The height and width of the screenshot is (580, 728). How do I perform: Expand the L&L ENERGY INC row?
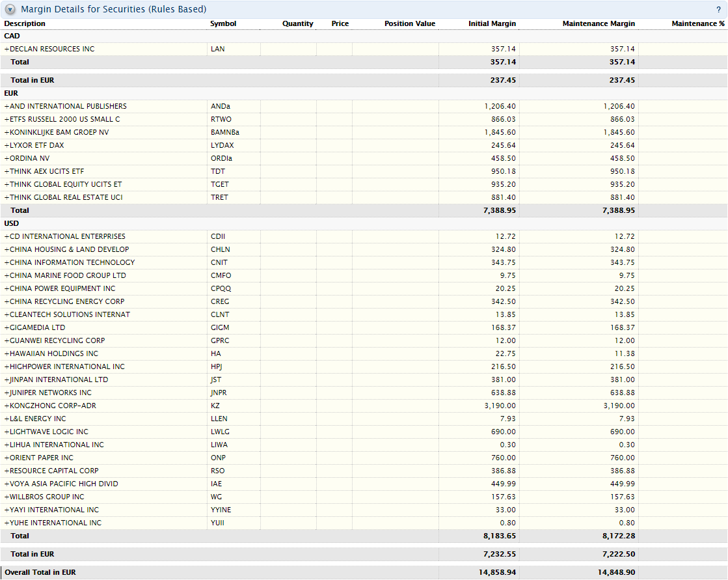click(x=7, y=419)
